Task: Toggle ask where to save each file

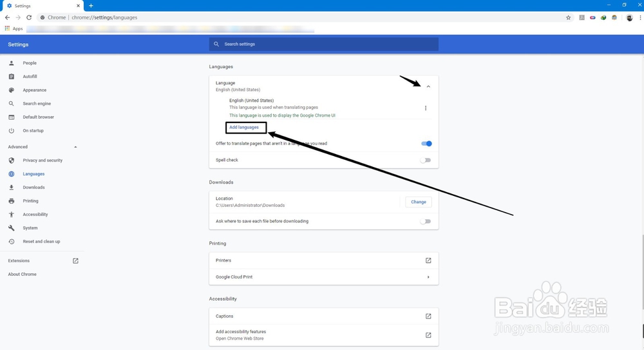Action: point(426,221)
